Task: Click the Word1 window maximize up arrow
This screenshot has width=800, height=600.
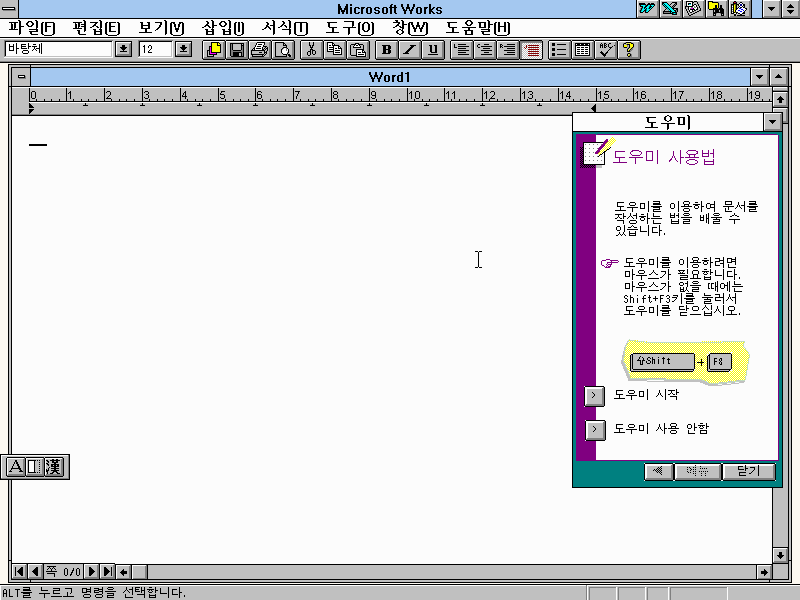Action: click(778, 77)
